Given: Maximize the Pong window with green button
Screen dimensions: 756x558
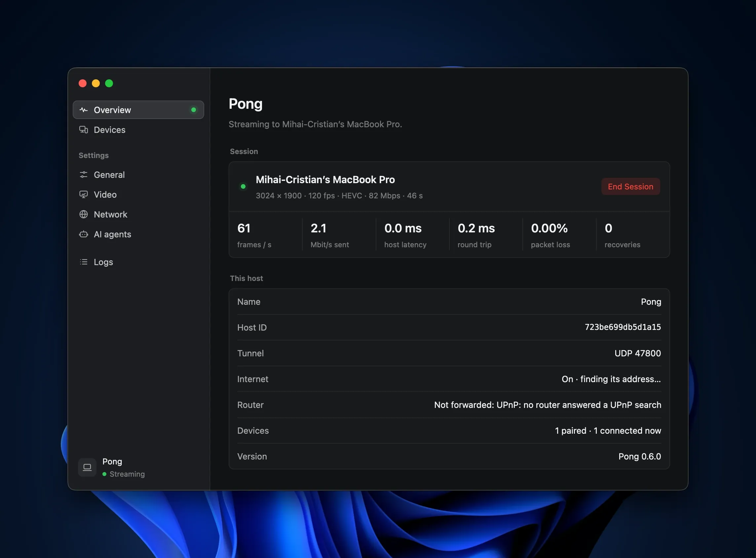Looking at the screenshot, I should (109, 83).
